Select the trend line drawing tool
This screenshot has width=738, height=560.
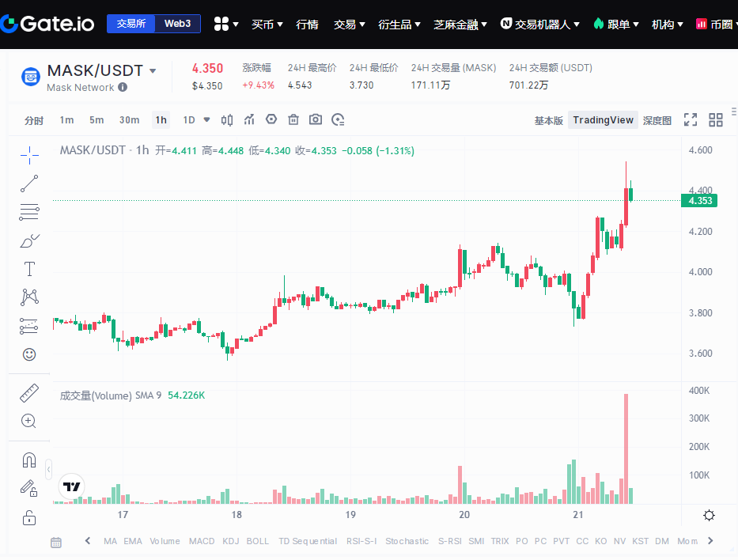click(x=29, y=184)
